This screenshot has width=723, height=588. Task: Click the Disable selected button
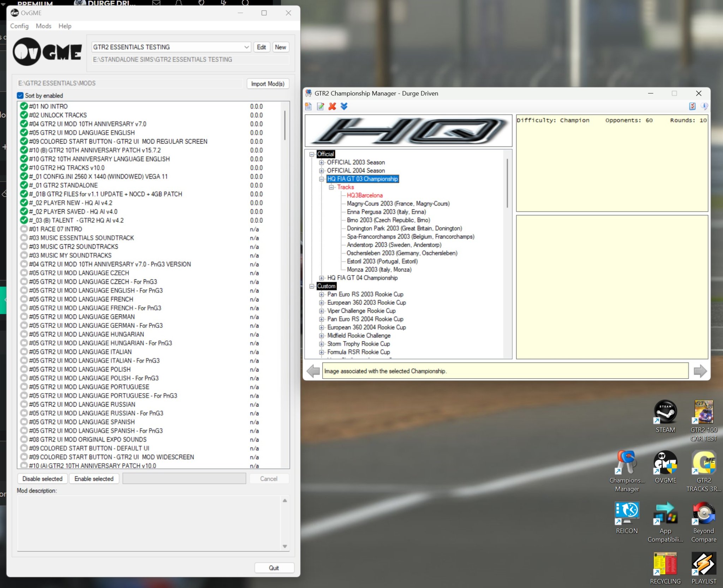(42, 479)
